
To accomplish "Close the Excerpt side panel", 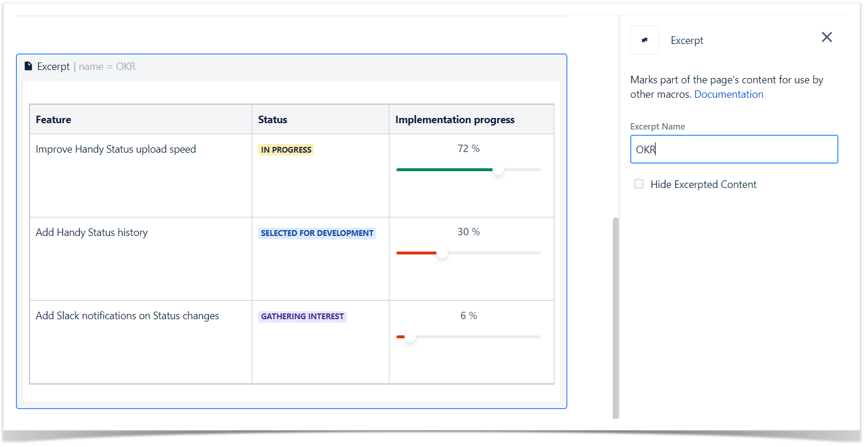I will click(827, 38).
